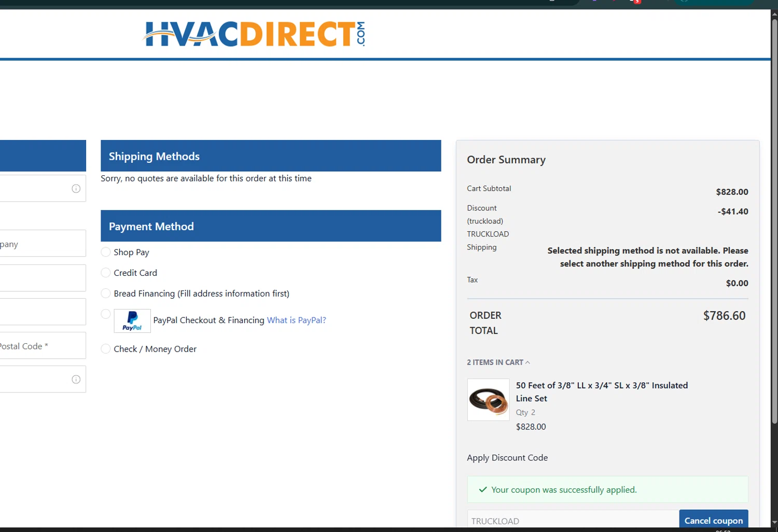Image resolution: width=778 pixels, height=532 pixels.
Task: Click the $786.60 order total amount
Action: tap(724, 316)
